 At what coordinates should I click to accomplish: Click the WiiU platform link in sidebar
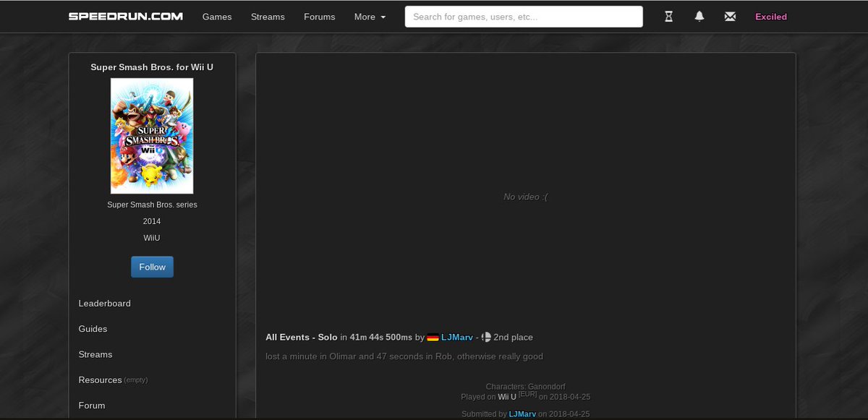coord(152,238)
